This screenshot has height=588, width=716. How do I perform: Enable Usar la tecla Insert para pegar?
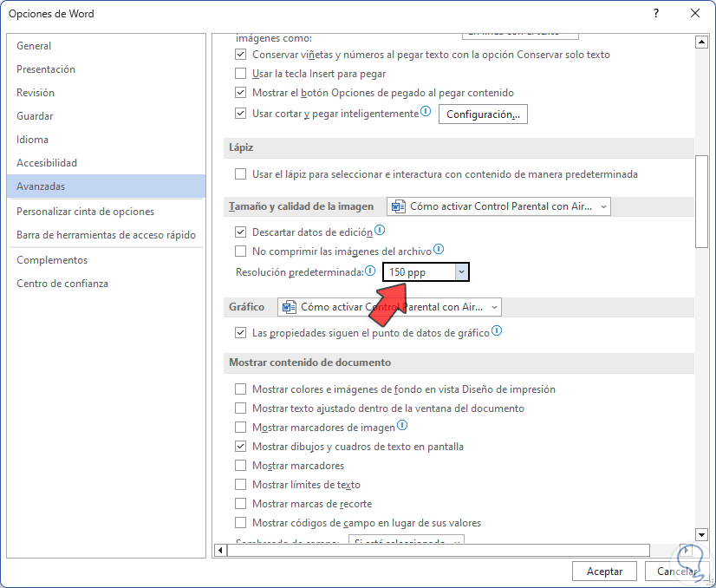(x=240, y=74)
